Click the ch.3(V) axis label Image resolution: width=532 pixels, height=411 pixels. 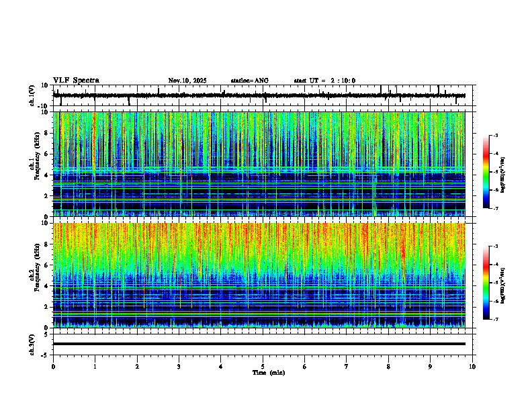(32, 345)
